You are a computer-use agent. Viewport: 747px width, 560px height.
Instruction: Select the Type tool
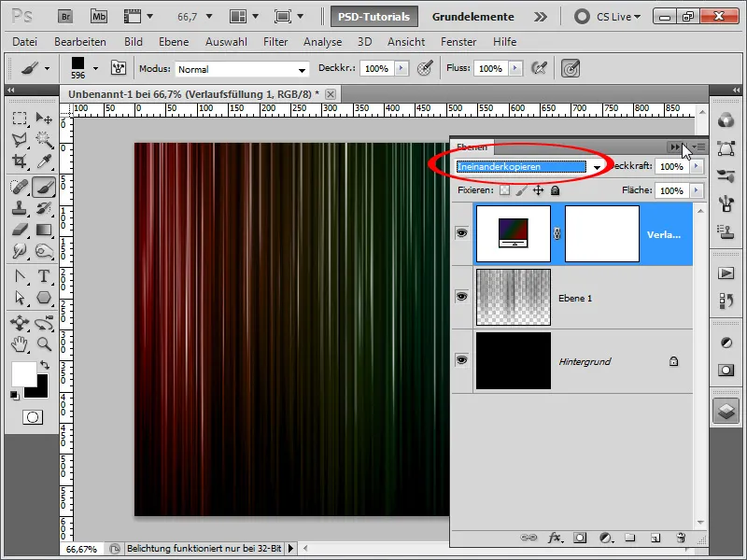44,276
